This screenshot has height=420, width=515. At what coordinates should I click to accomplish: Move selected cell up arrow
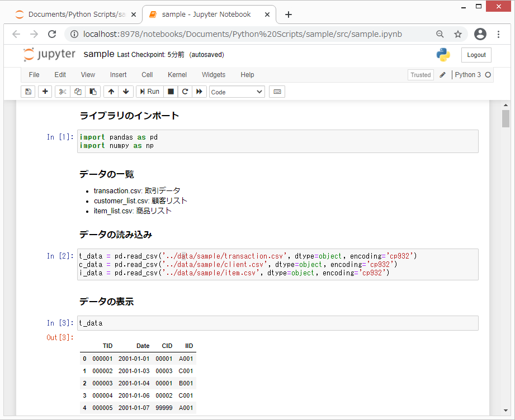click(111, 92)
